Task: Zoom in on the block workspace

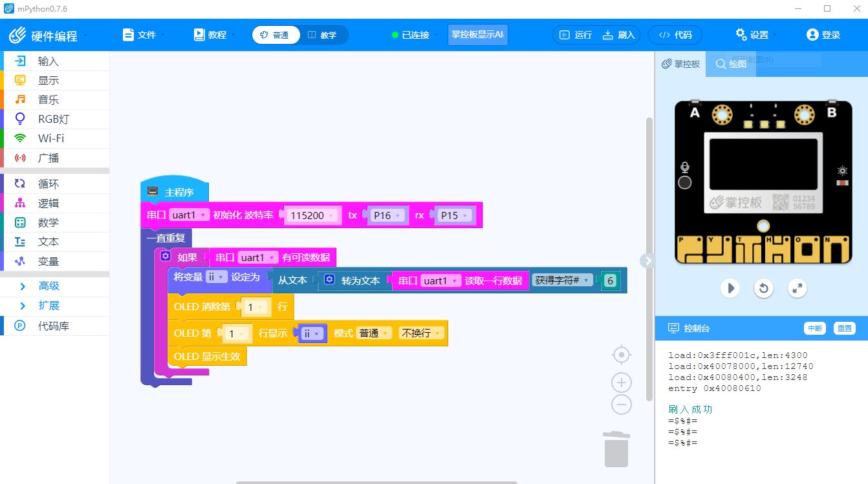Action: [621, 383]
